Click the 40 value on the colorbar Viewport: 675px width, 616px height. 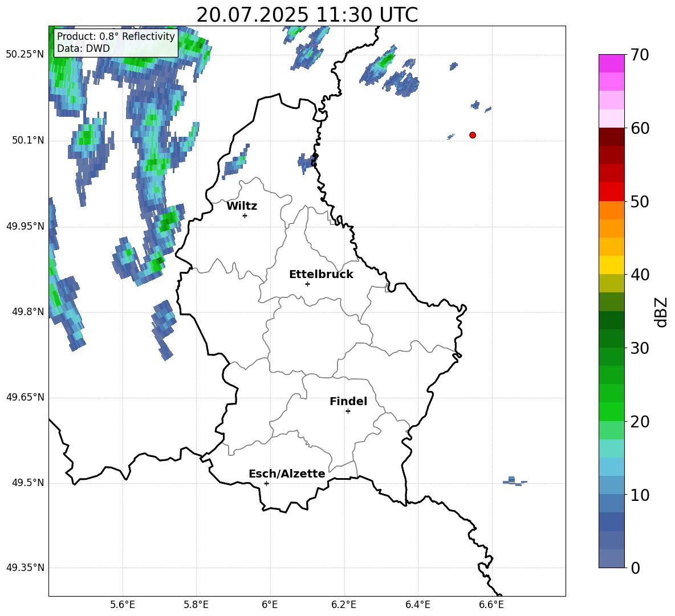(x=640, y=275)
